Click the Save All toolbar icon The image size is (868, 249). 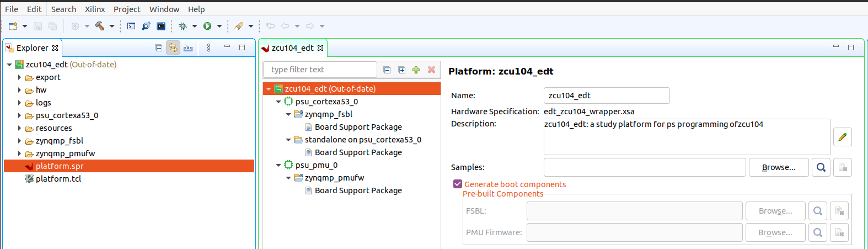coord(52,26)
